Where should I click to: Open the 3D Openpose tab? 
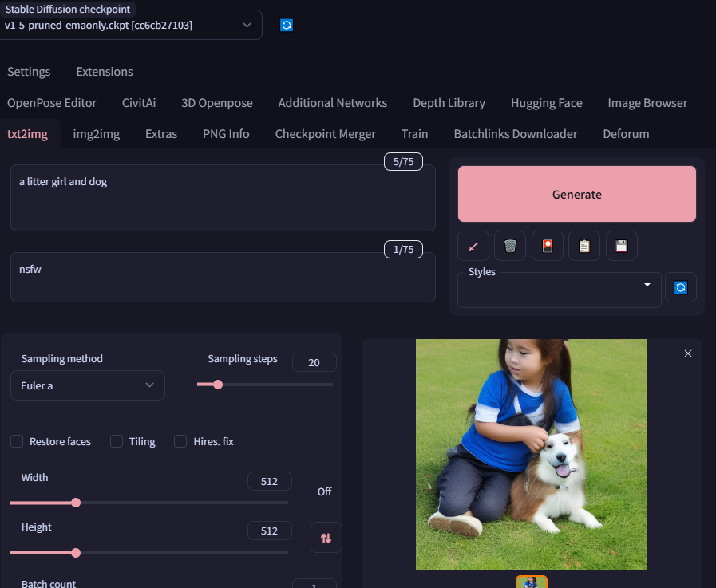[x=217, y=103]
